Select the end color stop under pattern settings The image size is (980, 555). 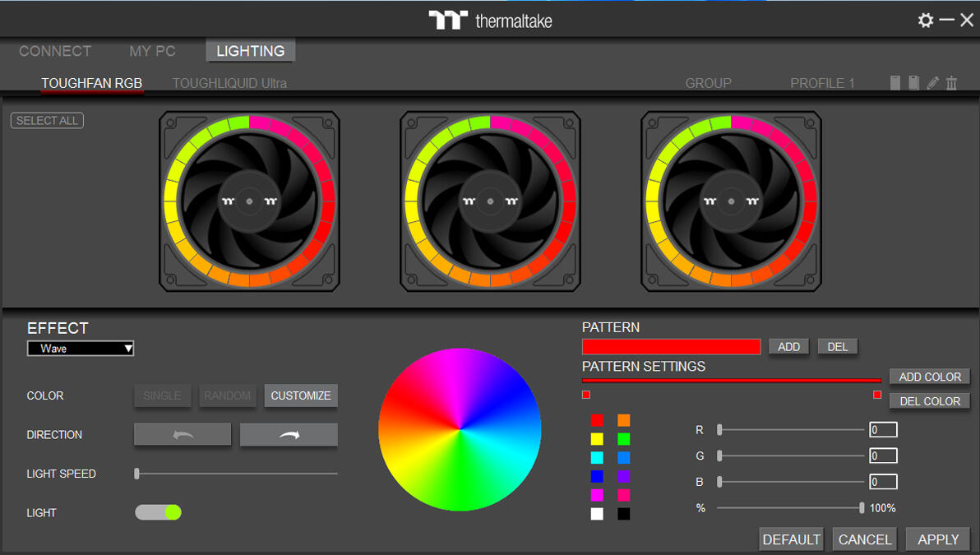pos(877,395)
